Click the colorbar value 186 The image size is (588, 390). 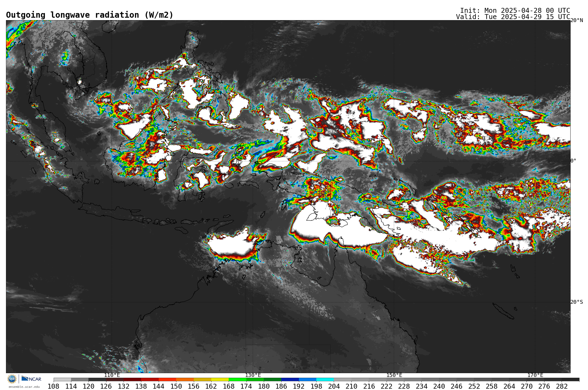click(281, 386)
